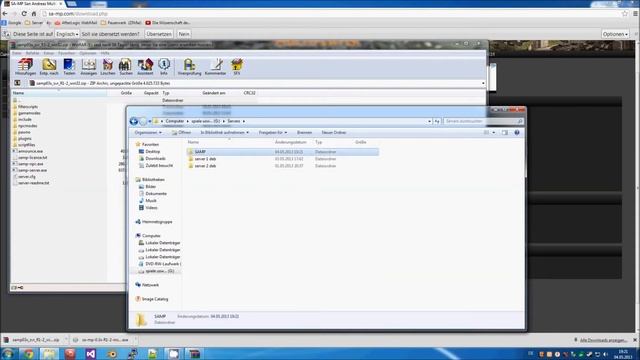
Task: Open the Optionen menu in WinRAR
Action: (88, 53)
